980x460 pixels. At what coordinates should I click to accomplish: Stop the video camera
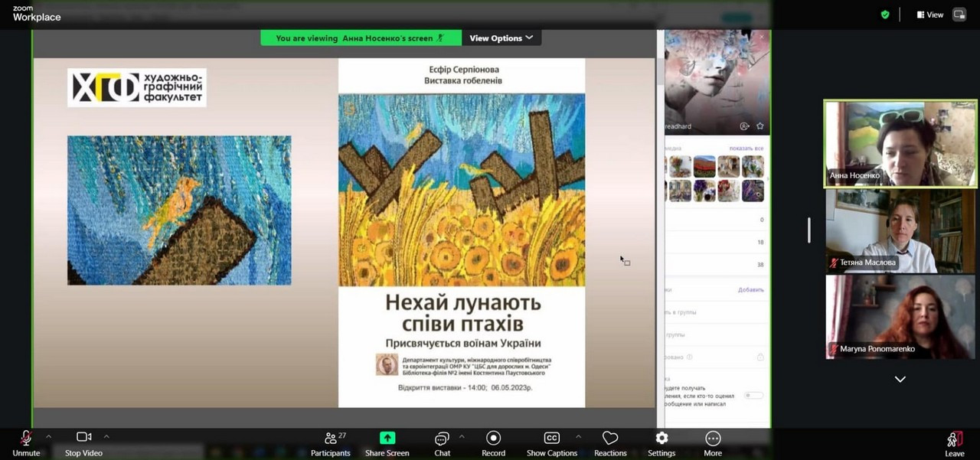click(x=83, y=442)
